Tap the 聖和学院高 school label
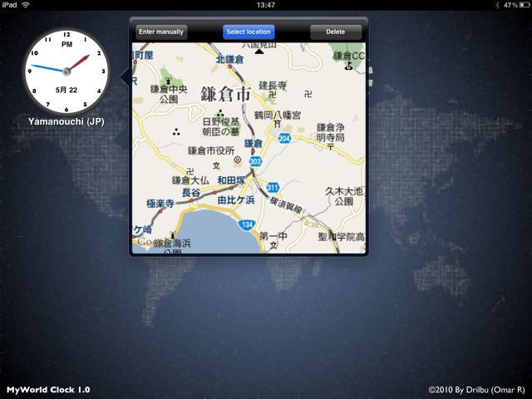 342,236
